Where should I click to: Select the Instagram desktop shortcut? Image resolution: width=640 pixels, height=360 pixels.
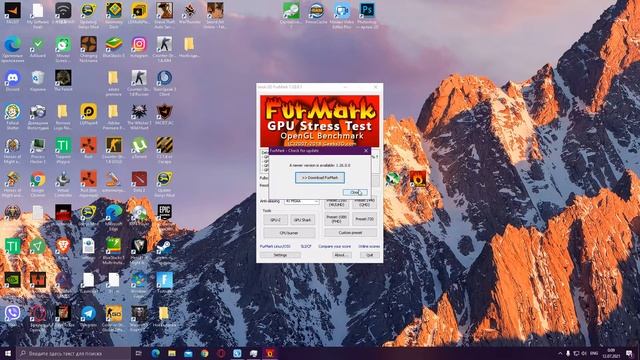[139, 47]
